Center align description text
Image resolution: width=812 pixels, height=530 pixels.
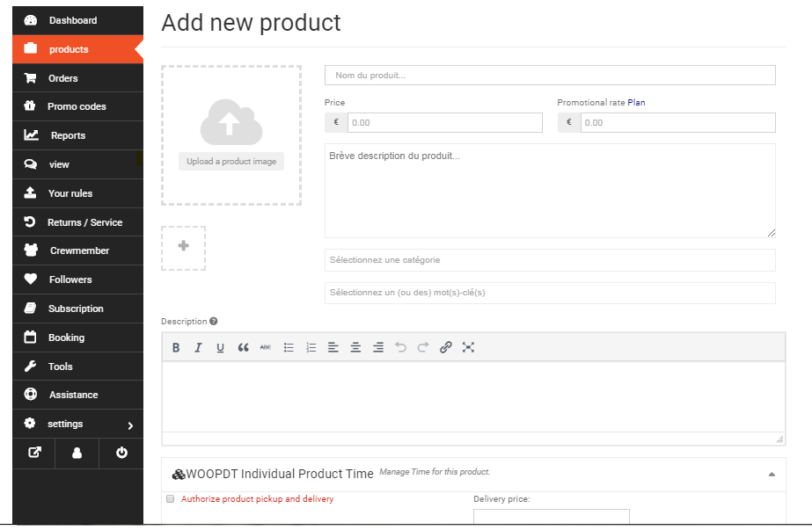pyautogui.click(x=355, y=347)
